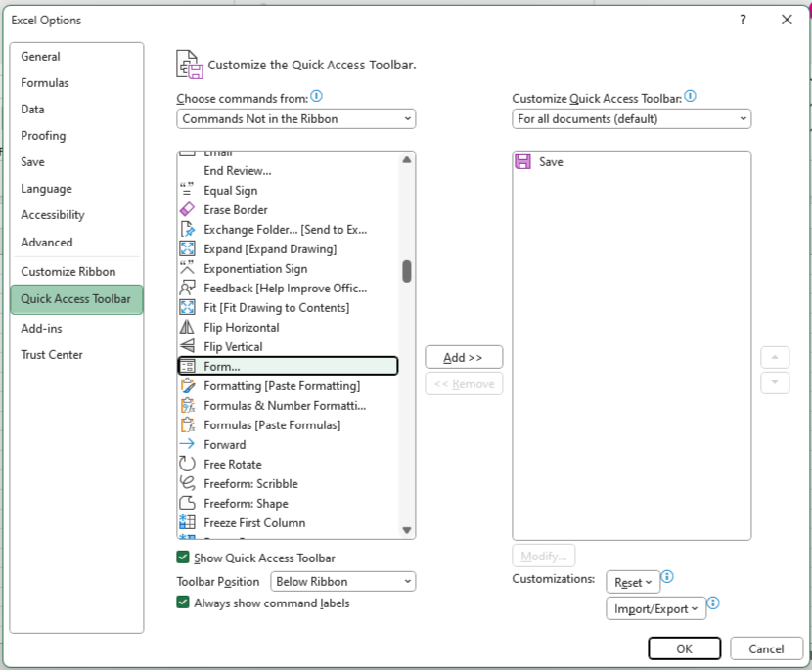The image size is (812, 670).
Task: Click the Add button
Action: (463, 356)
